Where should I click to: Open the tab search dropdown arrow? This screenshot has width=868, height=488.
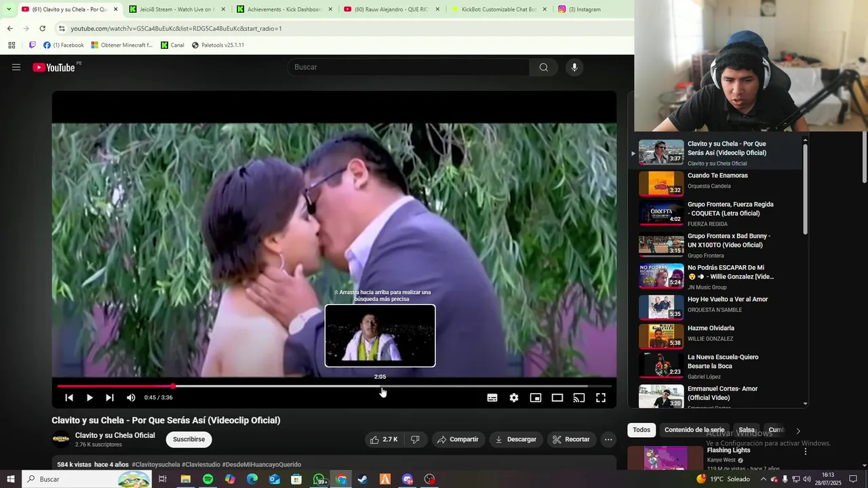(9, 9)
